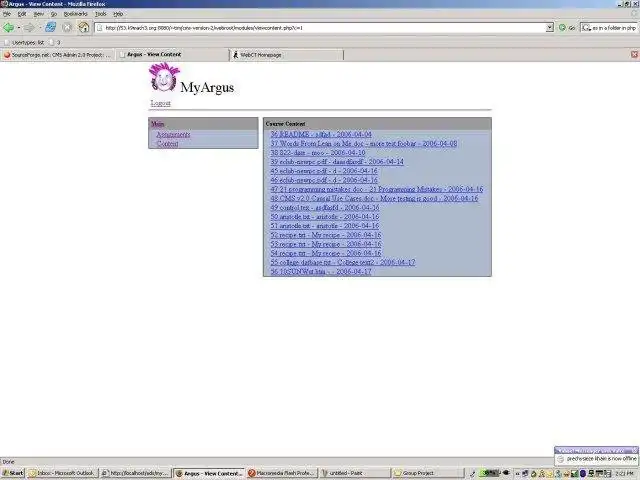This screenshot has width=640, height=480.
Task: Open item 48 CMS v2.0 Casual Use Cases
Action: [374, 198]
